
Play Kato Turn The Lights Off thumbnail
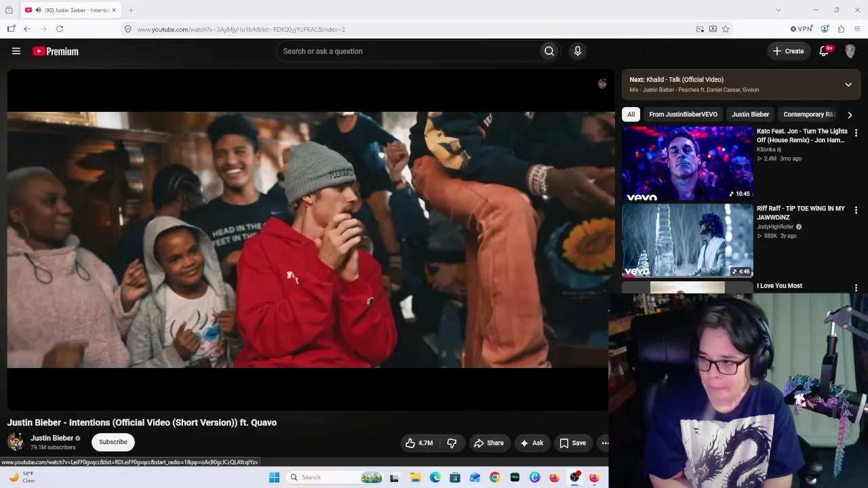point(688,163)
